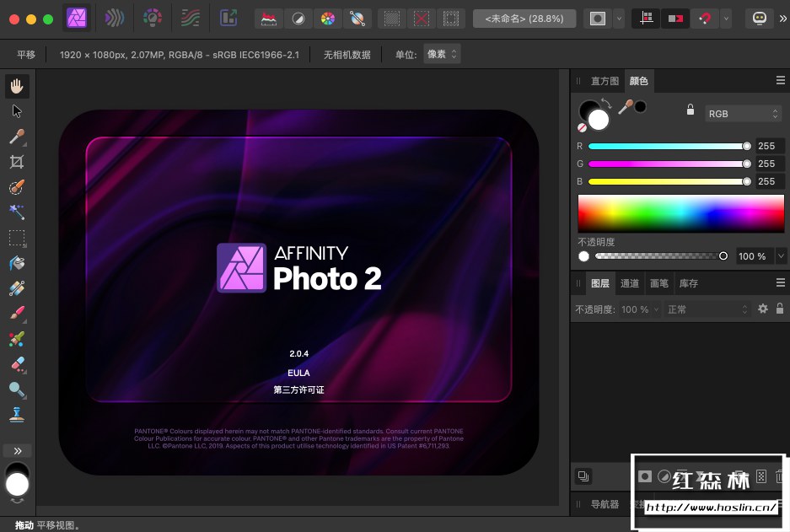Click the eyedropper in the Colour panel
Screen dimensions: 790x532
[626, 107]
